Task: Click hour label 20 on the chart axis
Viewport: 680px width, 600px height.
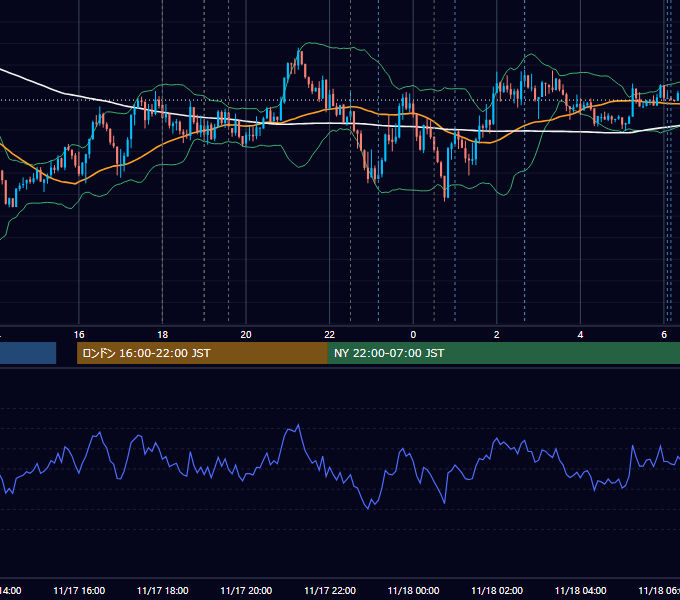Action: pyautogui.click(x=246, y=335)
